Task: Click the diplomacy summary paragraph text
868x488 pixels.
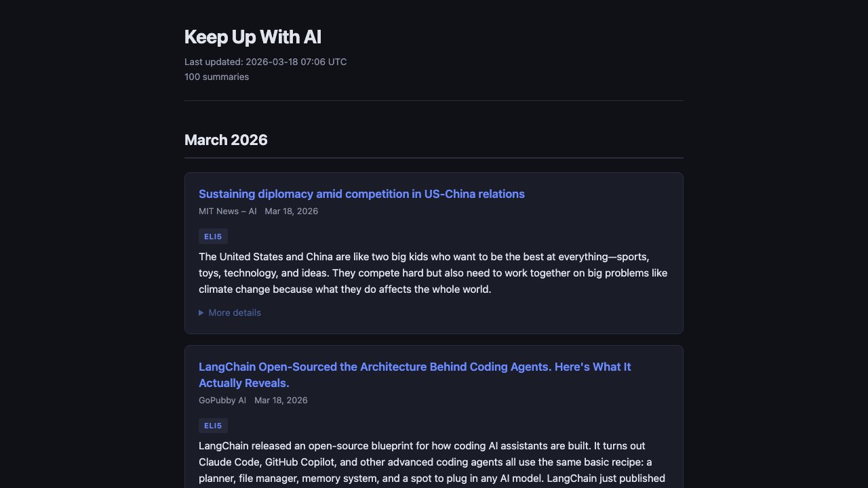Action: tap(433, 272)
